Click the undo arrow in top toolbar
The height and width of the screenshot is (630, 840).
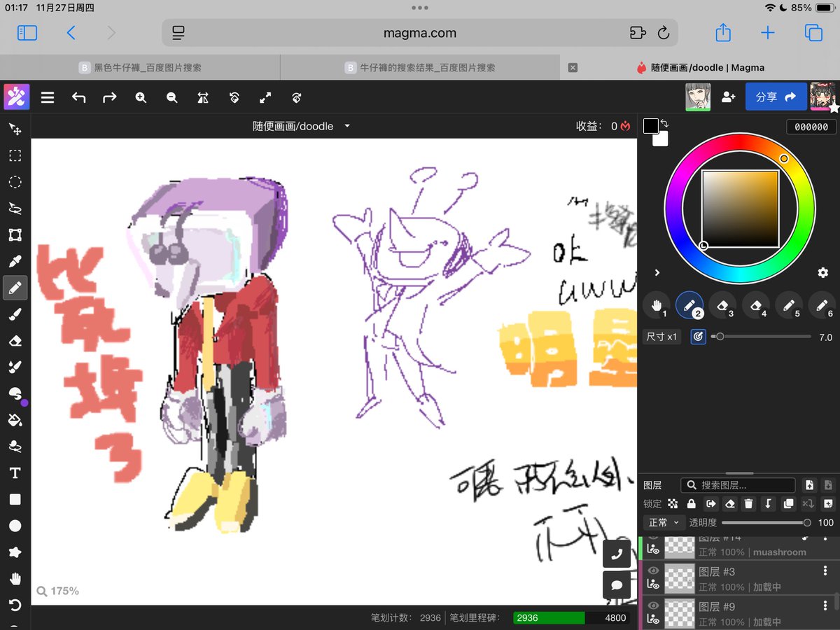(x=78, y=98)
